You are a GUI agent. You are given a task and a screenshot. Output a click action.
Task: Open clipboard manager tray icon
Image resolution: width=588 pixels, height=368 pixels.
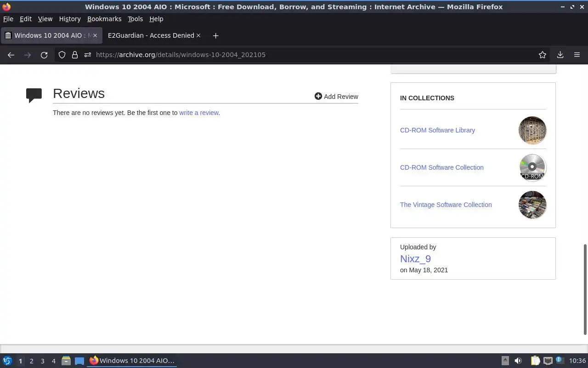point(535,361)
